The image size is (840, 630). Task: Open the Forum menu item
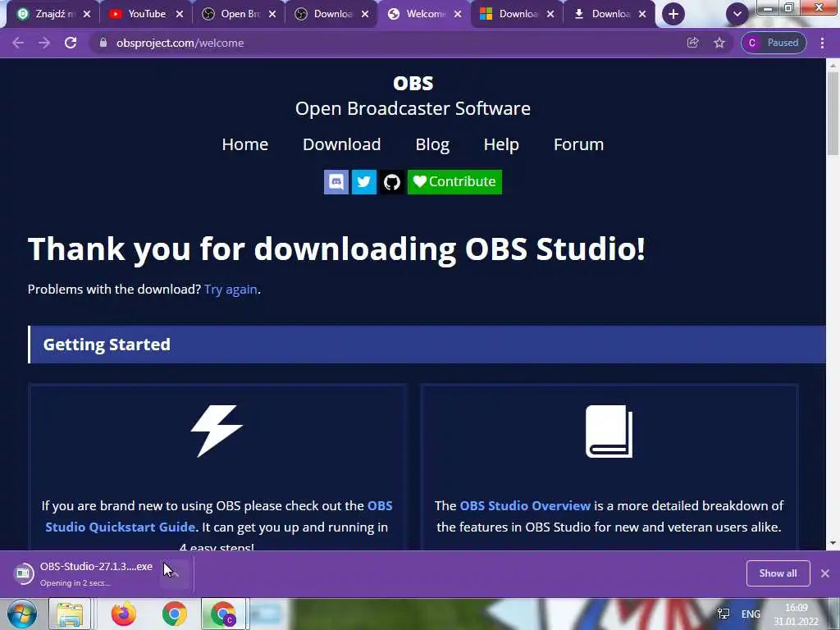[578, 144]
